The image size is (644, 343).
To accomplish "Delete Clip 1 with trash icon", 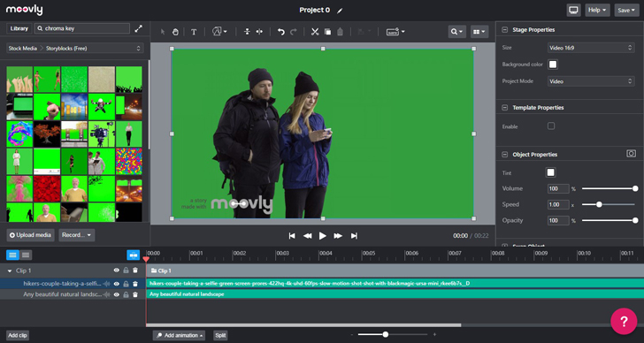I will [135, 271].
